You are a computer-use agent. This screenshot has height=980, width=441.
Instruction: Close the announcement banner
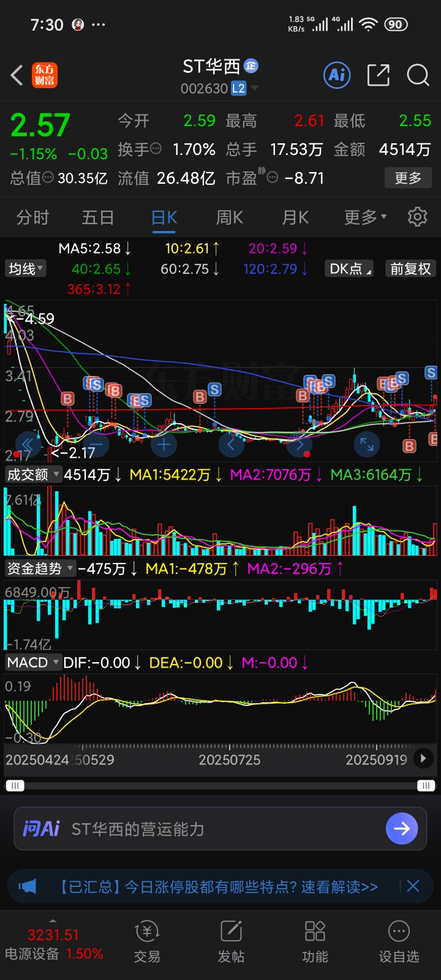tap(413, 886)
